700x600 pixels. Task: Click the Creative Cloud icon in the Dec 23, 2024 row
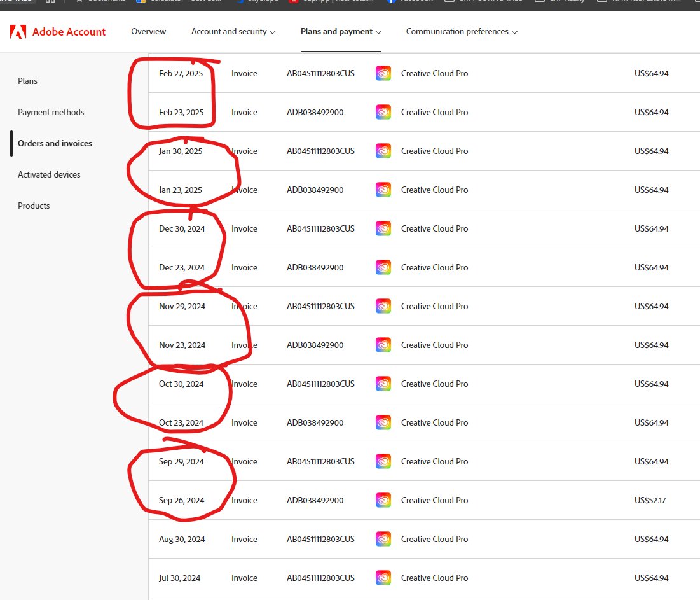(x=383, y=268)
